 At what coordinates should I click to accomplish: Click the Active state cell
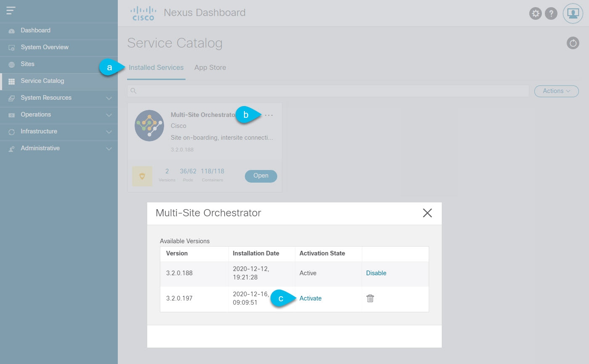(308, 273)
